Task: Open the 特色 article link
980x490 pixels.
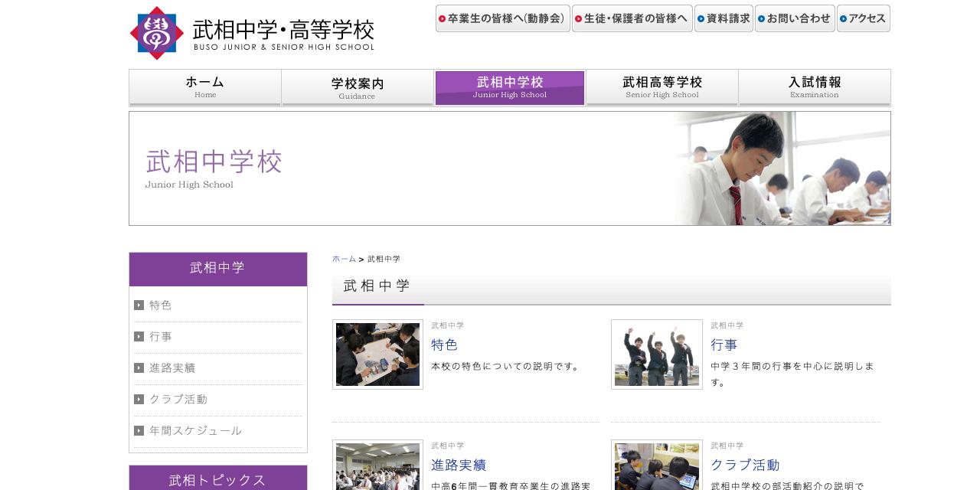Action: pyautogui.click(x=445, y=345)
